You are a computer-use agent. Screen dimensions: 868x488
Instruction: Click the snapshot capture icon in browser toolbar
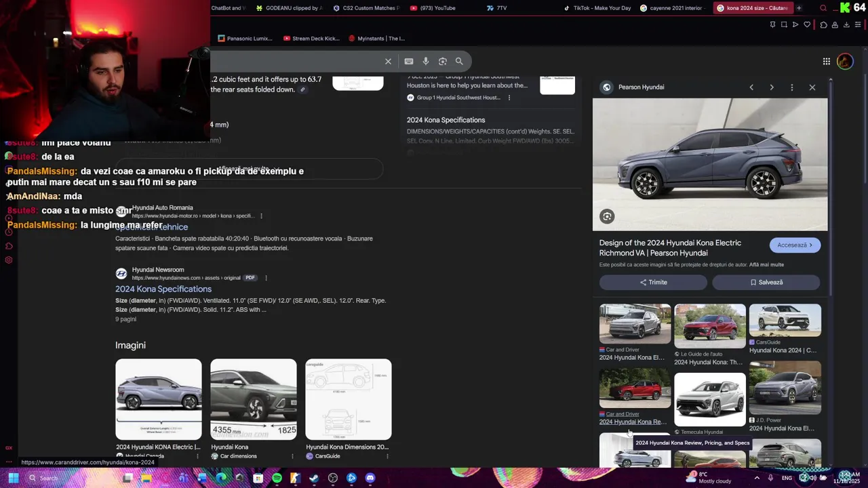pos(784,25)
